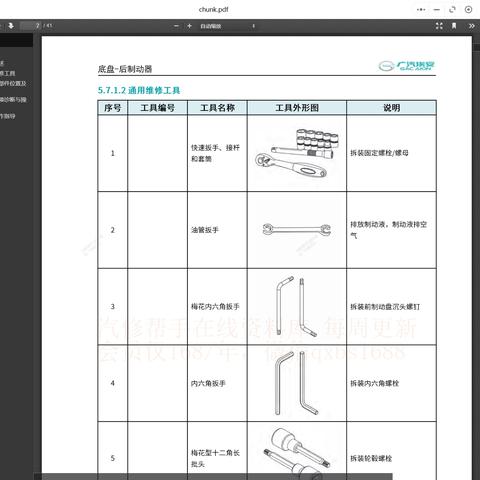Click the 说明 column header

pos(391,108)
